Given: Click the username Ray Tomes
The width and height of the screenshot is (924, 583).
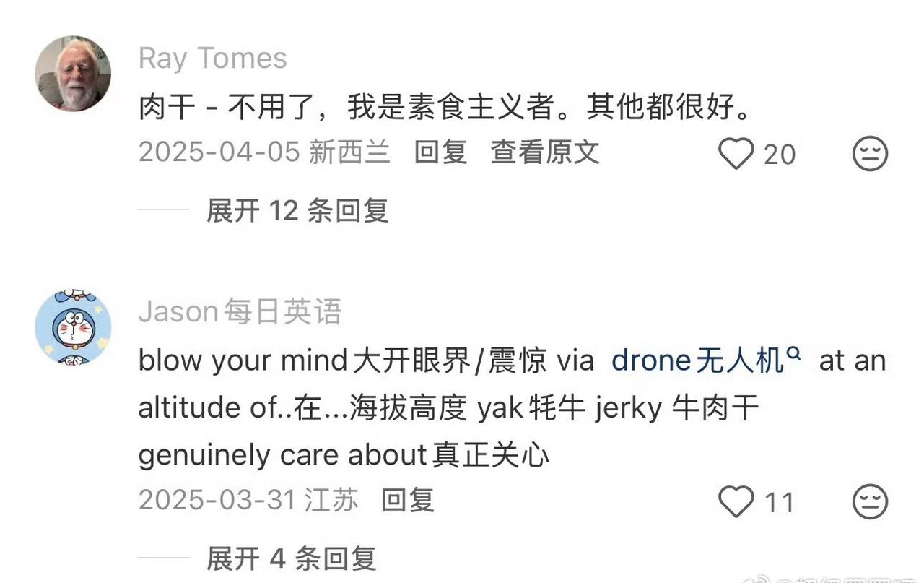Looking at the screenshot, I should point(213,58).
